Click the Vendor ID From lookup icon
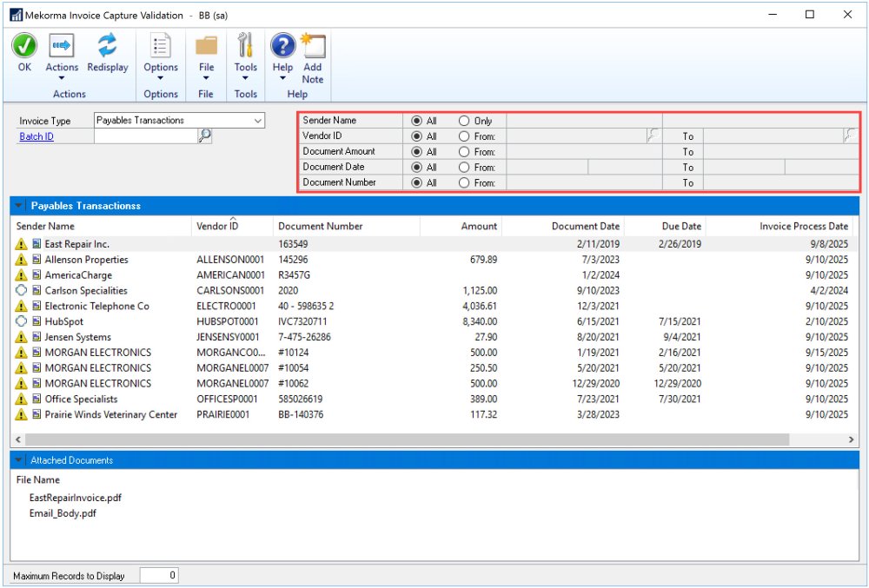Viewport: 869px width, 588px height. point(653,135)
